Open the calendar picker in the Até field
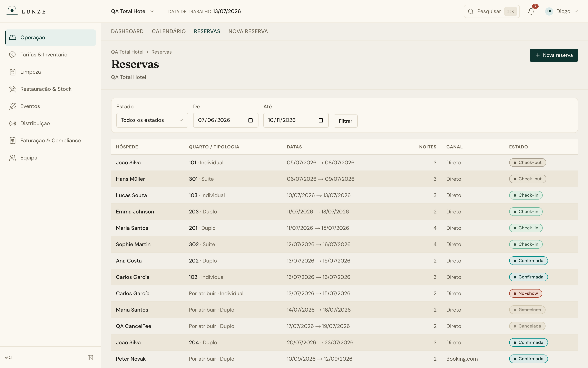Image resolution: width=588 pixels, height=368 pixels. tap(321, 120)
